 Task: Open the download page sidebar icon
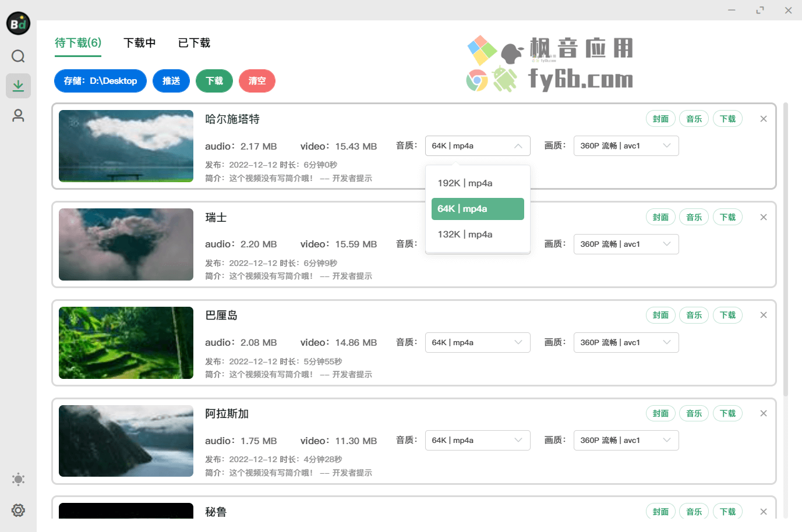point(18,86)
